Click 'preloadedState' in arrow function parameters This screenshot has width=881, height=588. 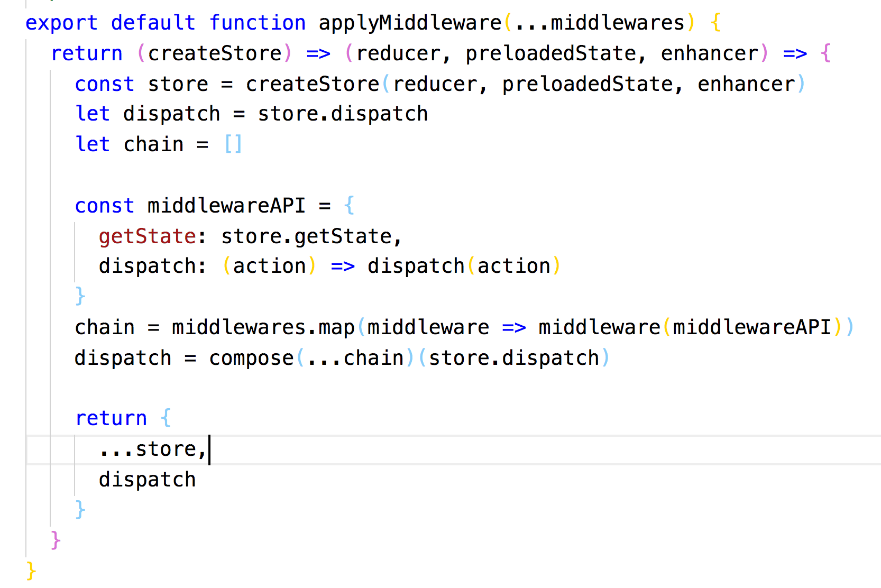click(550, 53)
